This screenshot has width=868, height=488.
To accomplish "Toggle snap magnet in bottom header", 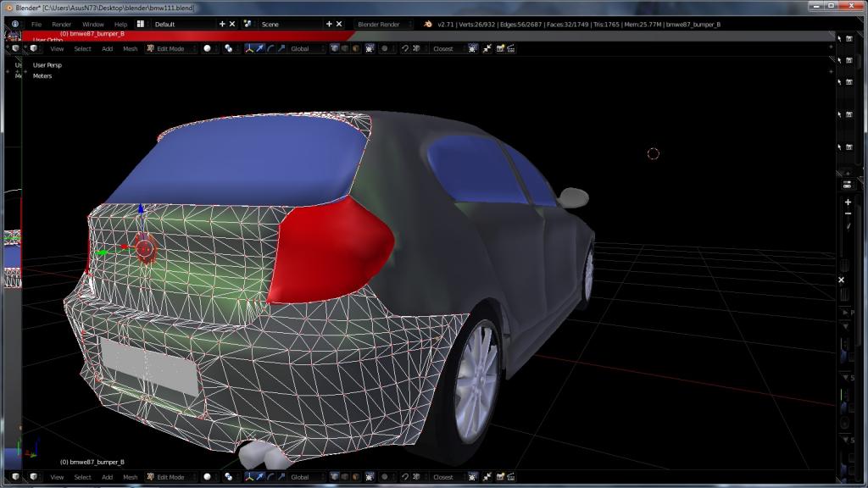I will pos(404,477).
